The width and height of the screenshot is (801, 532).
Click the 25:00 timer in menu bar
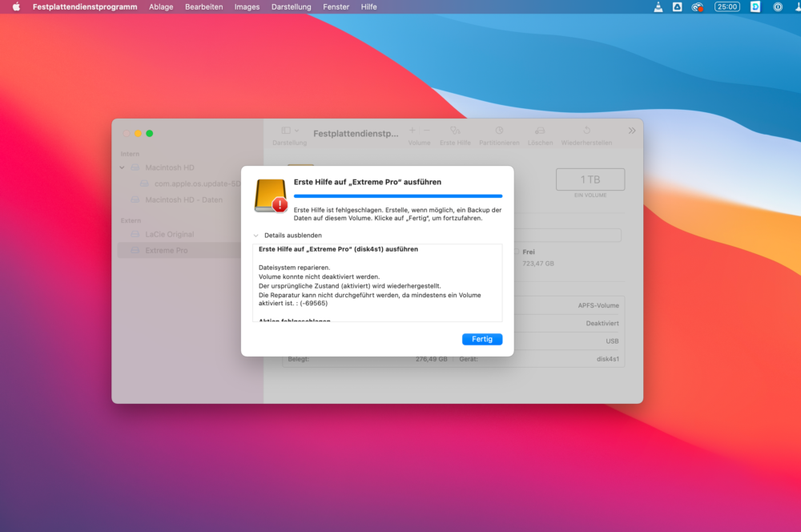pyautogui.click(x=727, y=6)
